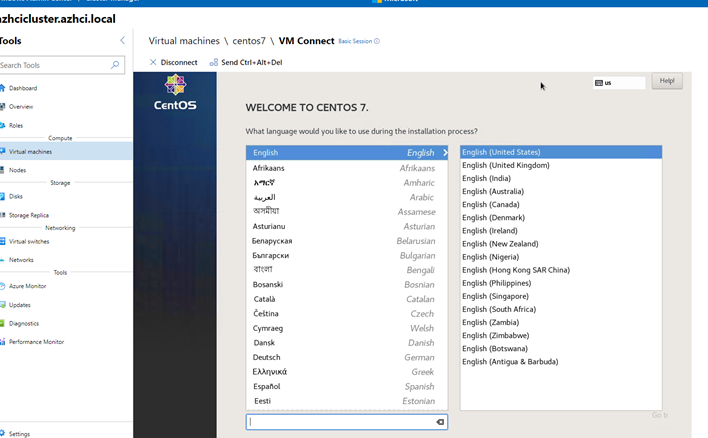
Task: Open Performance Monitor tool
Action: [37, 342]
